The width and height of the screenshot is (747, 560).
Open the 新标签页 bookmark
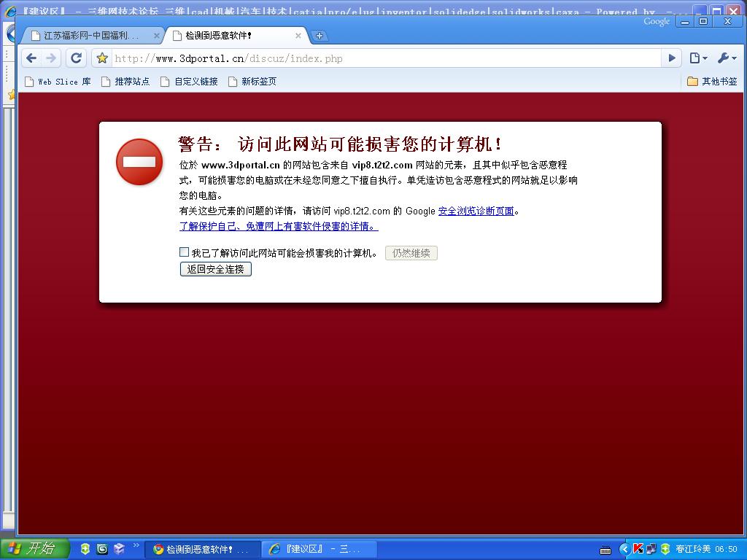(252, 82)
